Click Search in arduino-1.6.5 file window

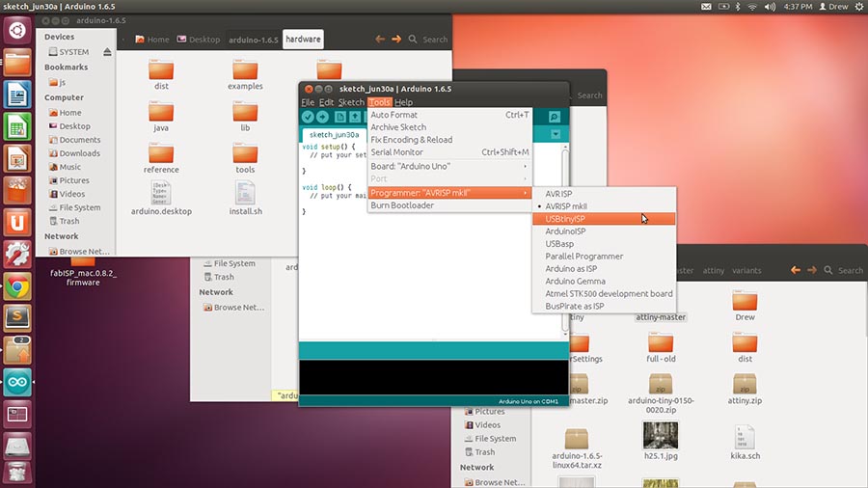(428, 40)
